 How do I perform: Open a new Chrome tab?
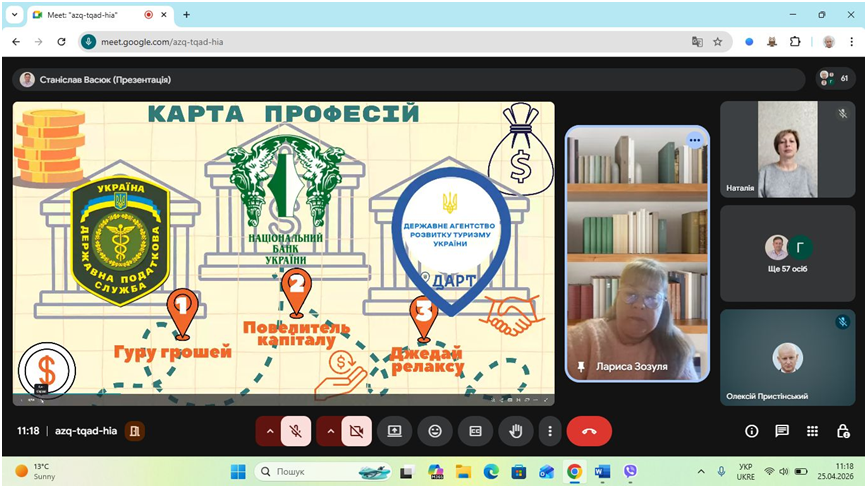[x=186, y=15]
